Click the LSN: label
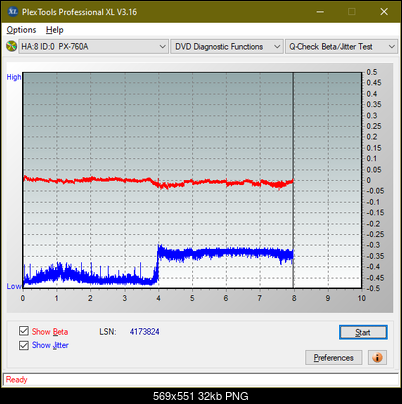 (108, 332)
